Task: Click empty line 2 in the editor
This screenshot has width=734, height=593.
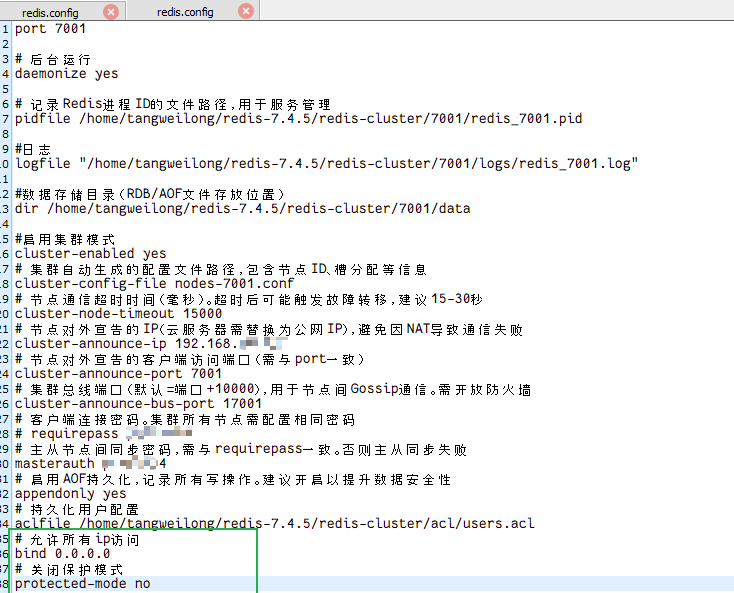Action: click(372, 44)
